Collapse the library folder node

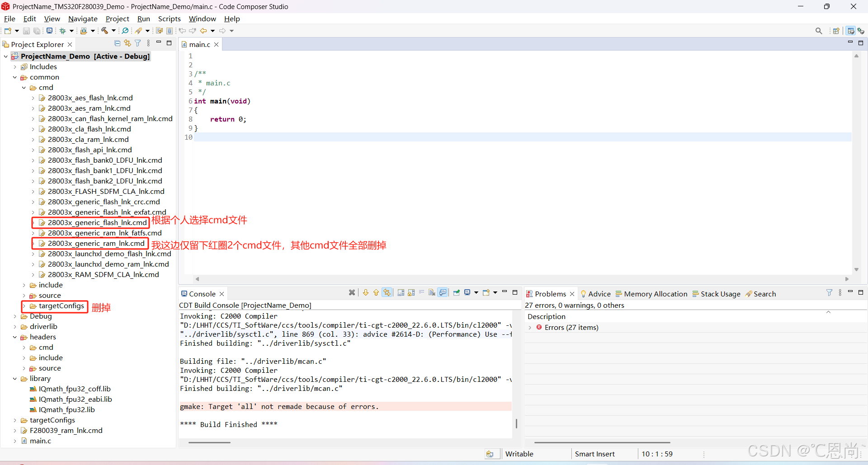pyautogui.click(x=15, y=379)
